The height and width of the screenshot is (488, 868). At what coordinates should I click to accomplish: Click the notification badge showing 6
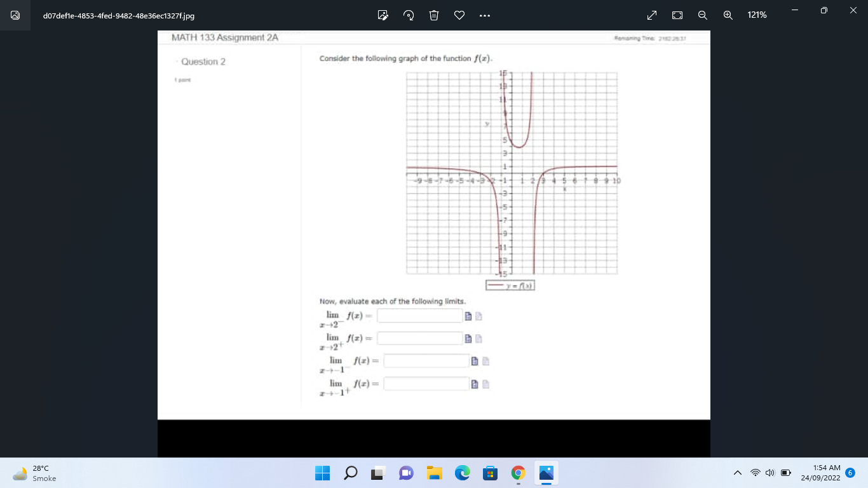pos(850,473)
